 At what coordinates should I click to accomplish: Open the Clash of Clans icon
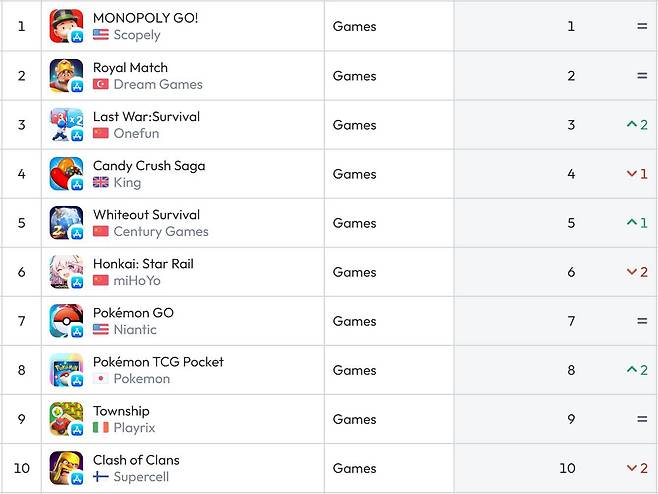(66, 468)
